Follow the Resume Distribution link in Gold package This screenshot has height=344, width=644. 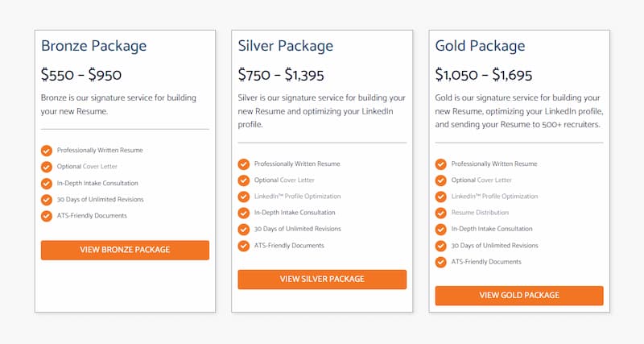click(x=480, y=213)
